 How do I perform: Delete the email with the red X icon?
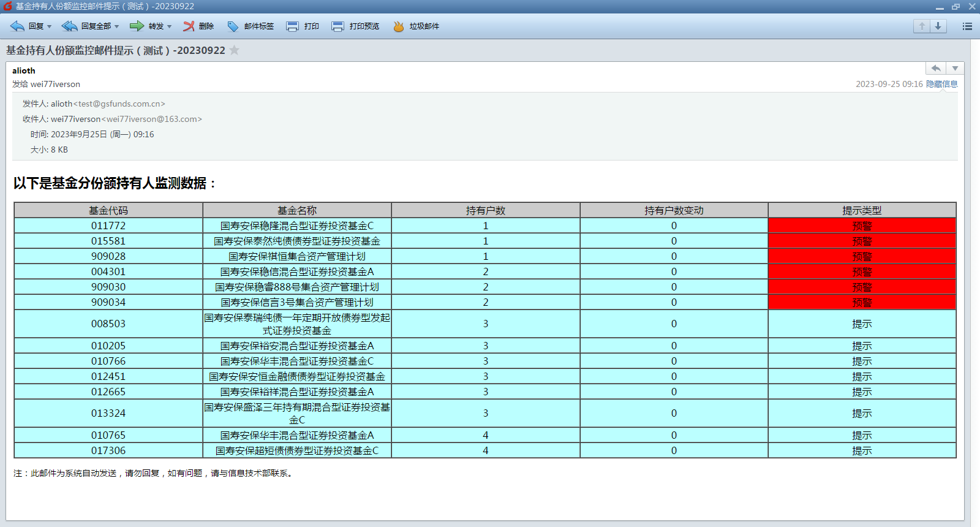pos(189,26)
